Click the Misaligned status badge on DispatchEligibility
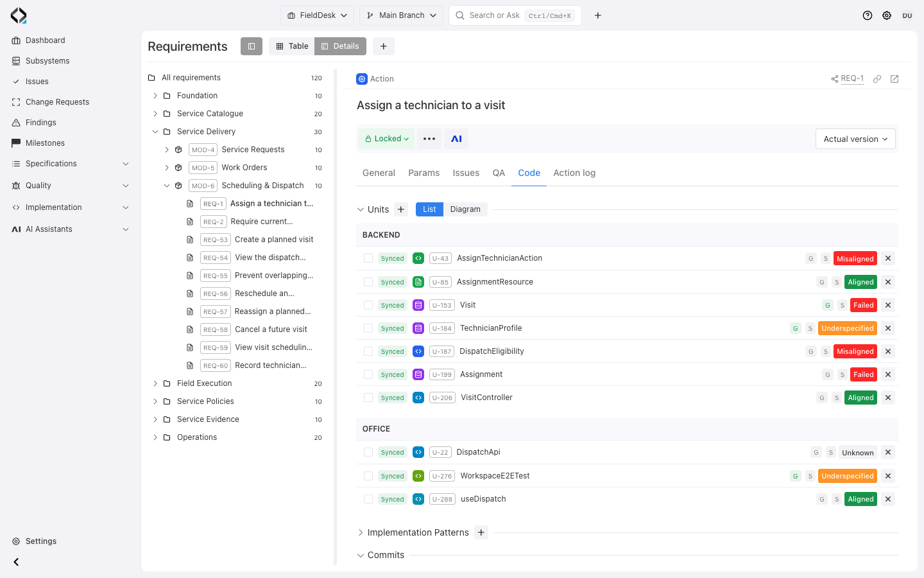Screen dimensions: 924x578 855,351
